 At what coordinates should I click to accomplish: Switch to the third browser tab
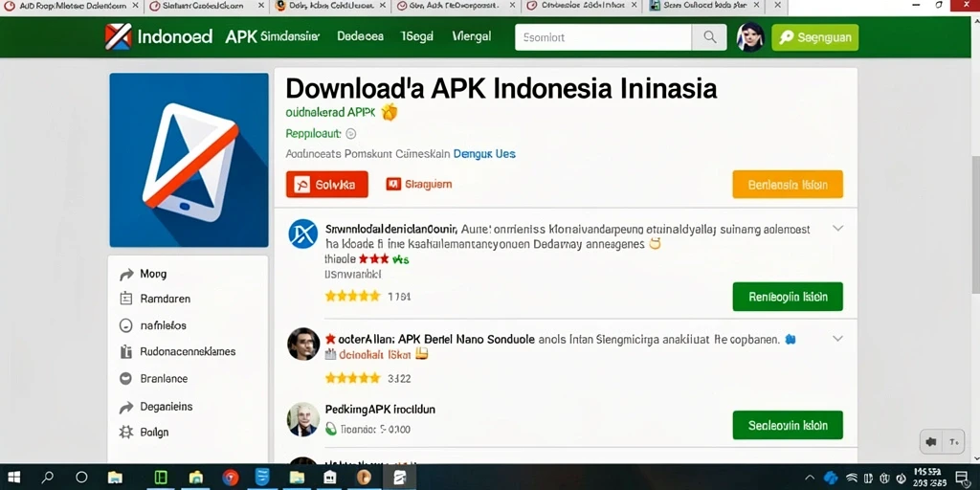pos(331,6)
